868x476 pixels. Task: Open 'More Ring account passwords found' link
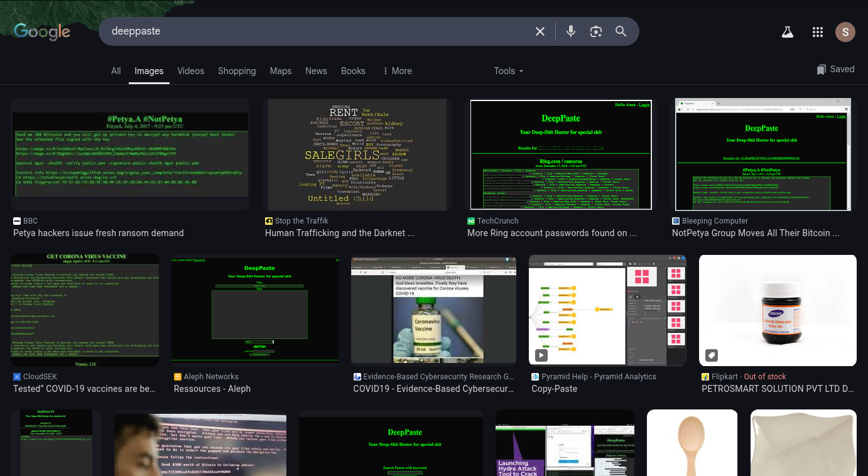pos(552,233)
